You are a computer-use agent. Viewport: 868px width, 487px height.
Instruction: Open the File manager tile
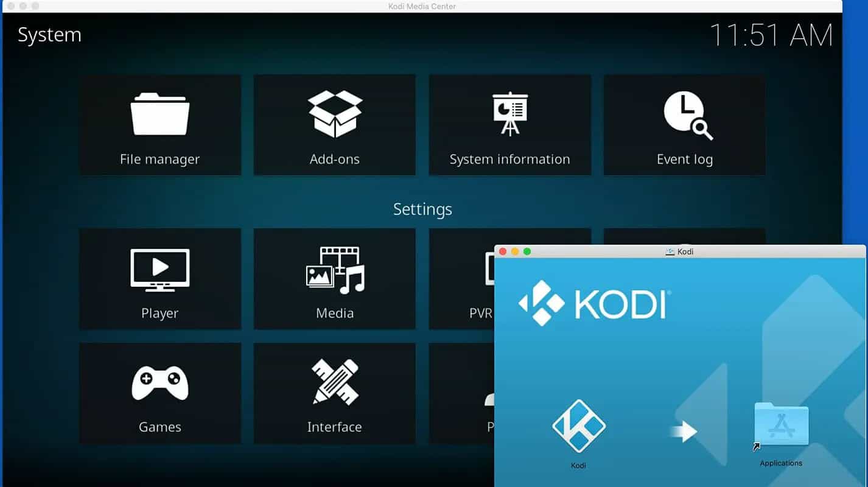160,125
